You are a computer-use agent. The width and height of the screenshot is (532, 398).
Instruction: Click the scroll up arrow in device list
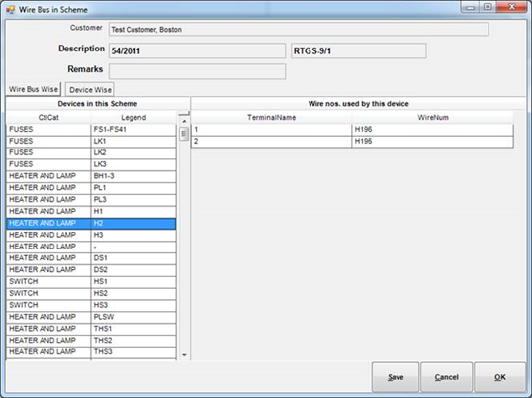[184, 121]
